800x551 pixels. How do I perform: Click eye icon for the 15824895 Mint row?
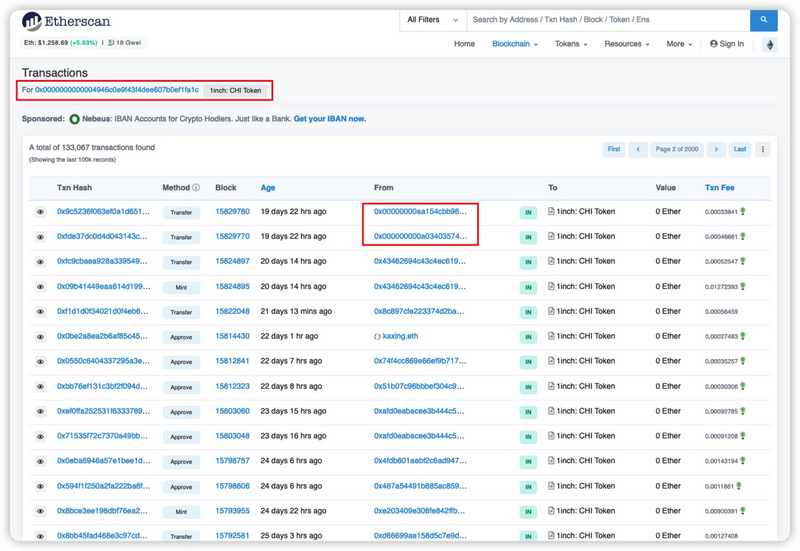pos(41,287)
